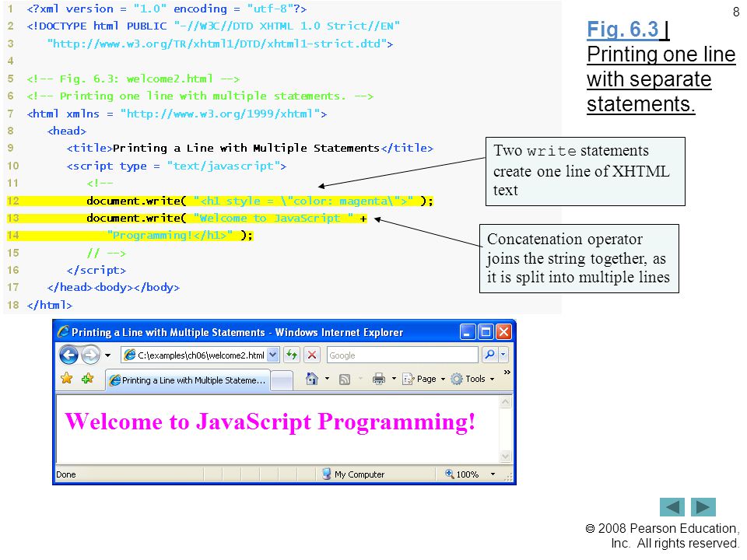Click the My Computer security zone icon
Image resolution: width=747 pixels, height=560 pixels.
326,474
